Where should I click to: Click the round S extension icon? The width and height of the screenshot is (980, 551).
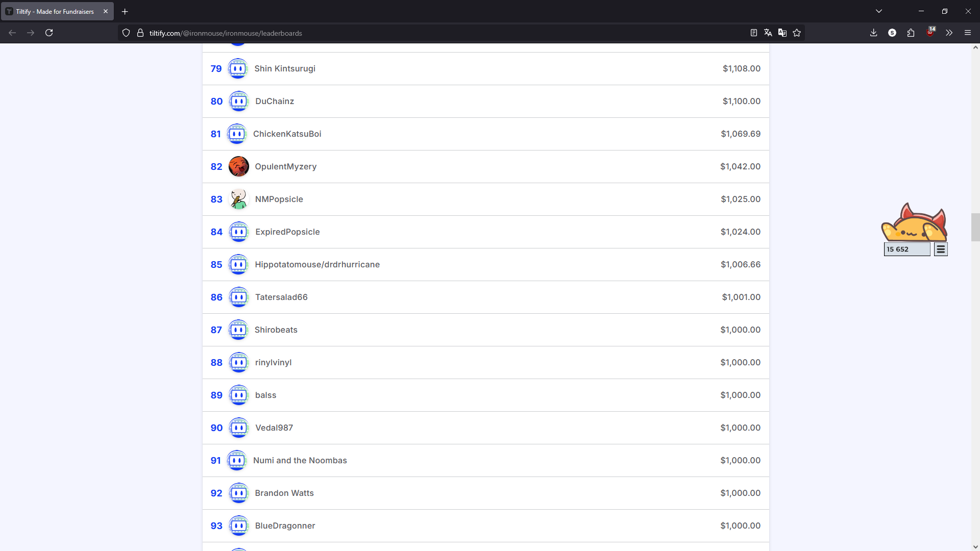pyautogui.click(x=892, y=33)
